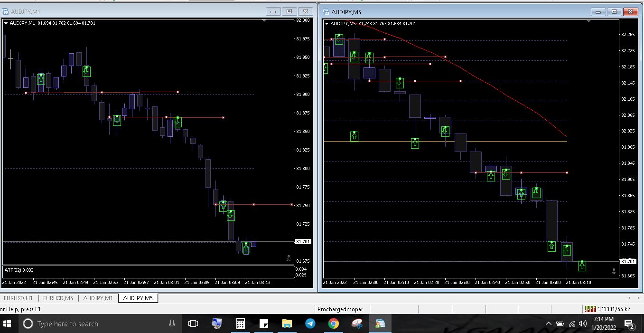Image resolution: width=644 pixels, height=333 pixels.
Task: Open Calculator from the taskbar
Action: pos(241,323)
